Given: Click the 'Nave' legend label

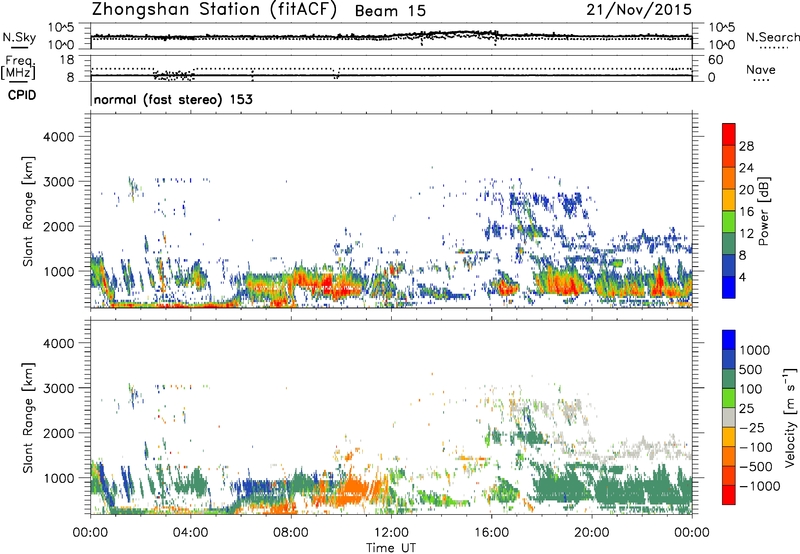Looking at the screenshot, I should tap(761, 69).
